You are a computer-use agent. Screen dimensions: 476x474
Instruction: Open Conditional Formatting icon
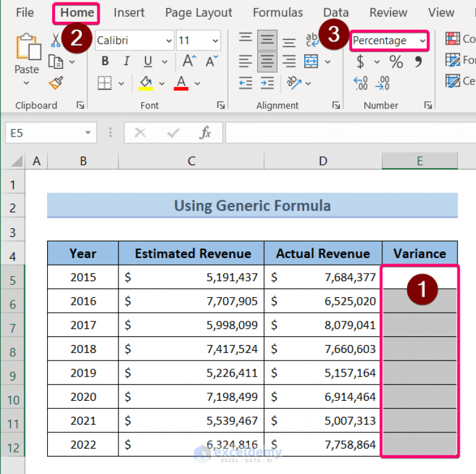[452, 38]
